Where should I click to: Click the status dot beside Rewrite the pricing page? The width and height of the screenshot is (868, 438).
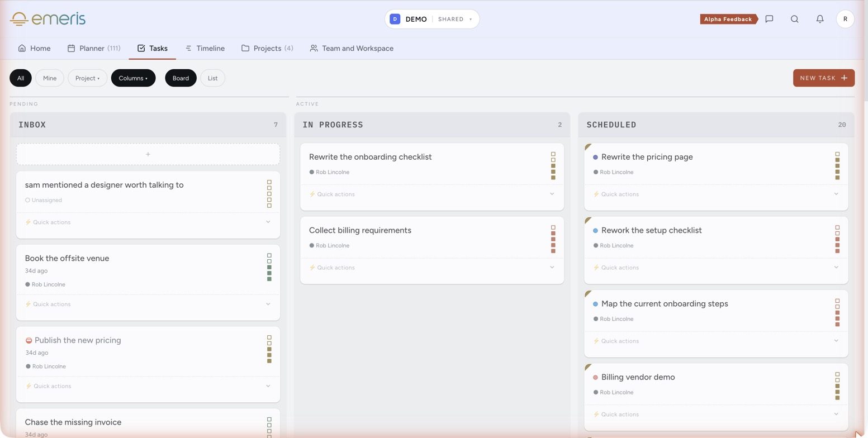[x=595, y=157]
